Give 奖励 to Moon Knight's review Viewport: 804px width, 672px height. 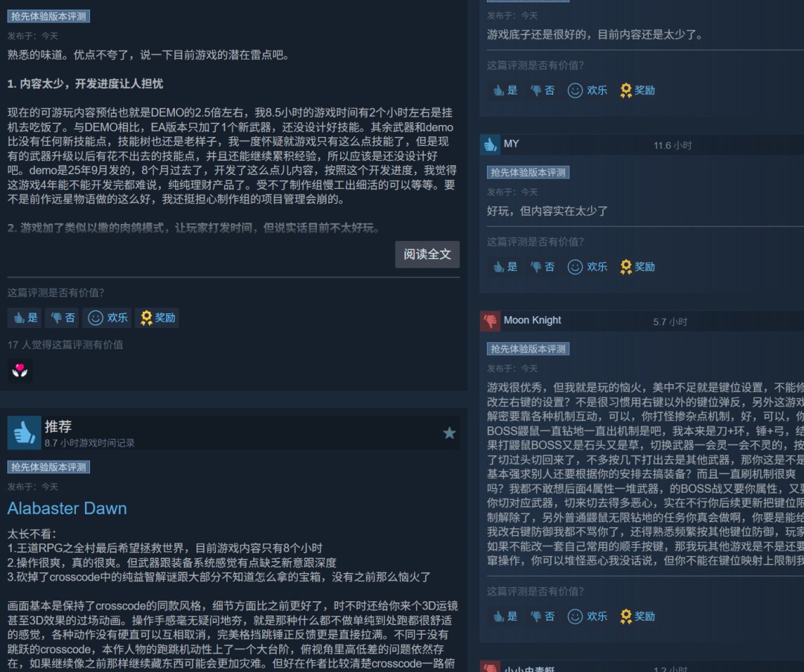(636, 616)
